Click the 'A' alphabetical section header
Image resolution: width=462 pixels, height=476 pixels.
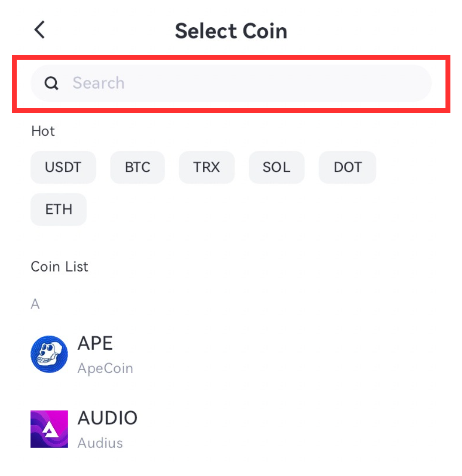(x=35, y=304)
